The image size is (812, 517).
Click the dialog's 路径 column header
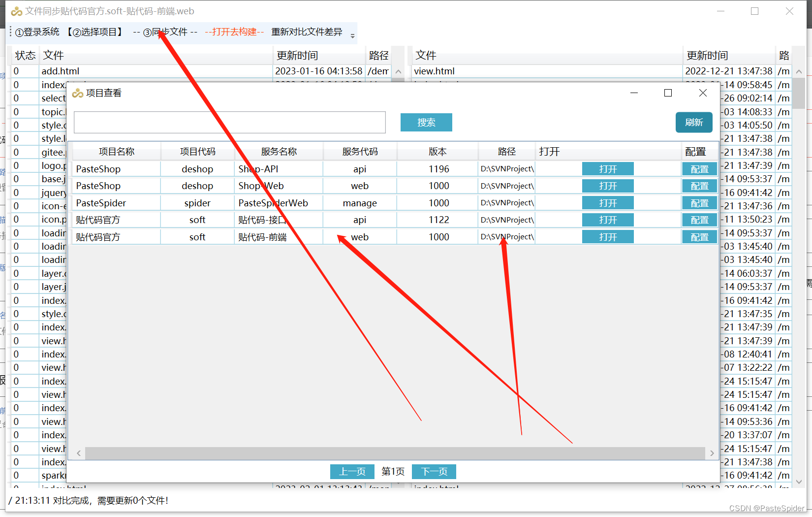(x=506, y=152)
